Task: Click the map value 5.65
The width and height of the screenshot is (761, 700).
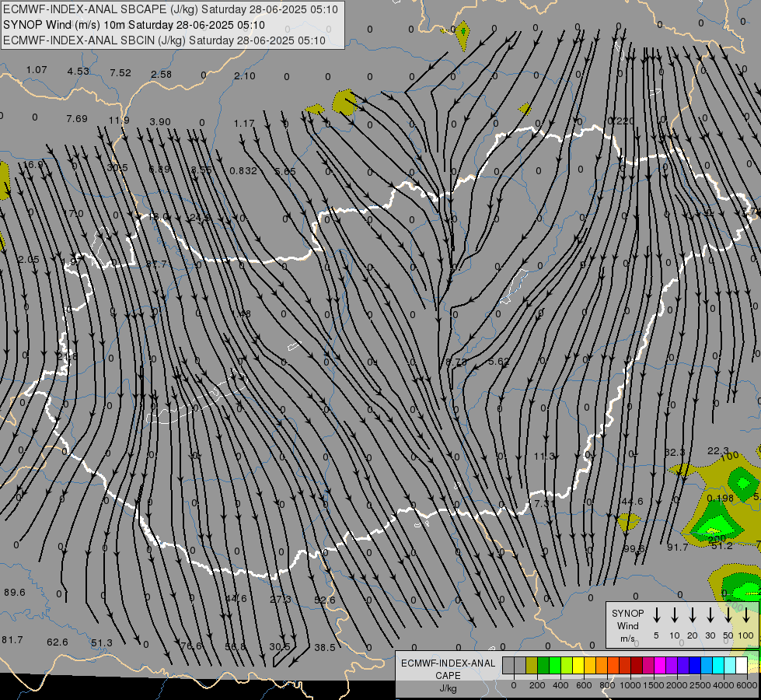Action: [285, 171]
